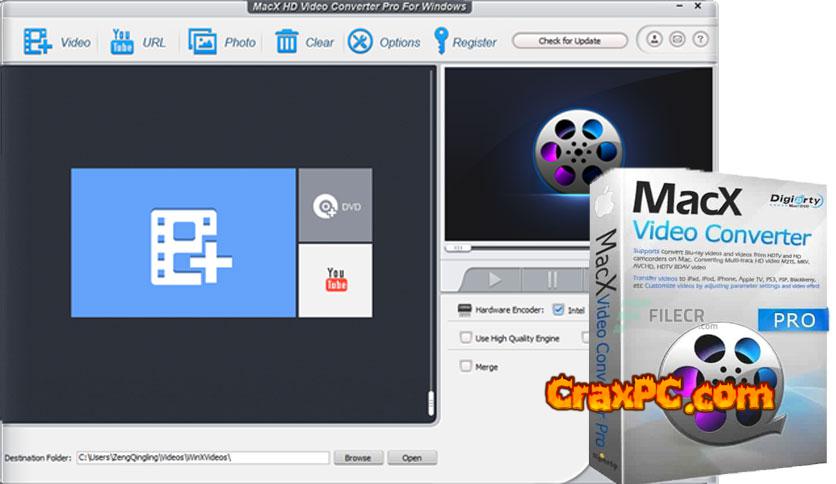
Task: Click the Clear trash can icon
Action: tap(287, 42)
